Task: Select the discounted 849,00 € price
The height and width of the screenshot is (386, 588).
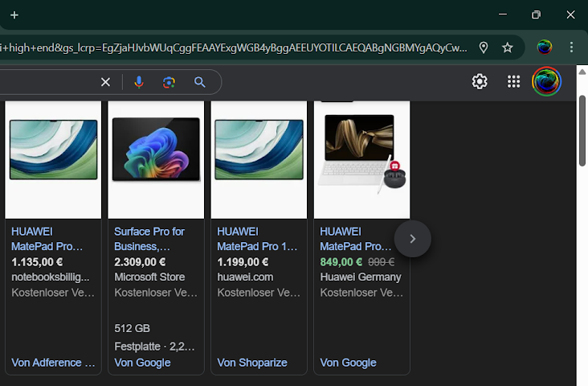Action: [341, 262]
